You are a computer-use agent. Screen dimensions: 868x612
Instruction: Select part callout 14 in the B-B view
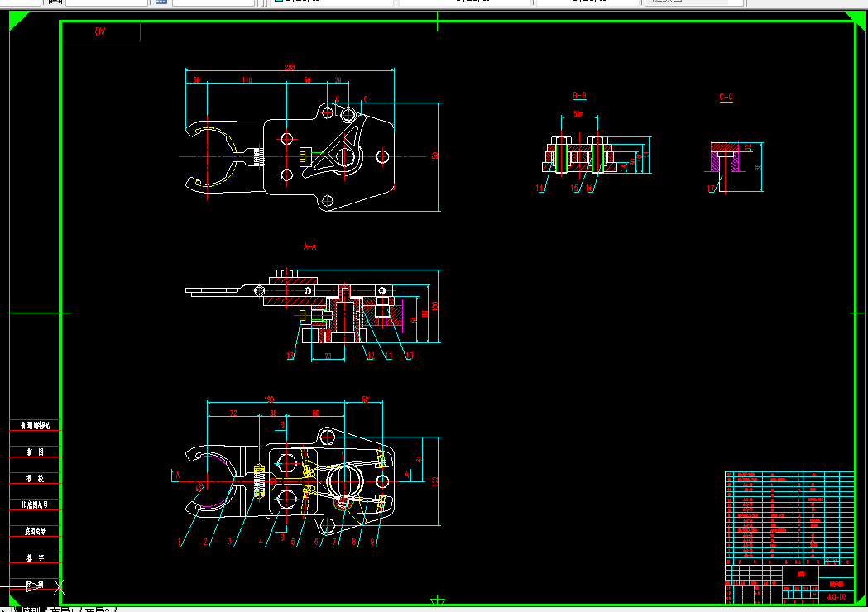pyautogui.click(x=540, y=188)
